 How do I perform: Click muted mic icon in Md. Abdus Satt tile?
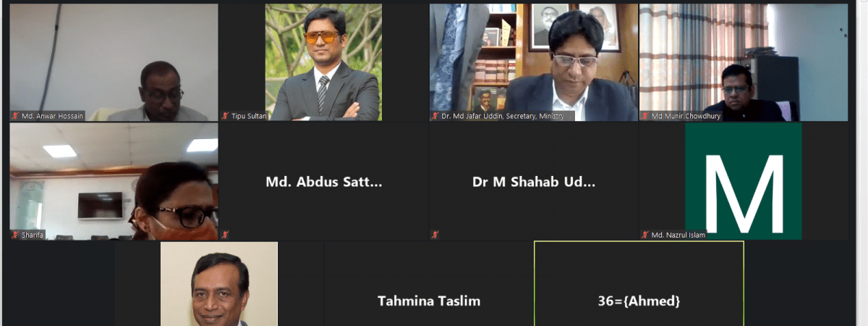(x=225, y=235)
